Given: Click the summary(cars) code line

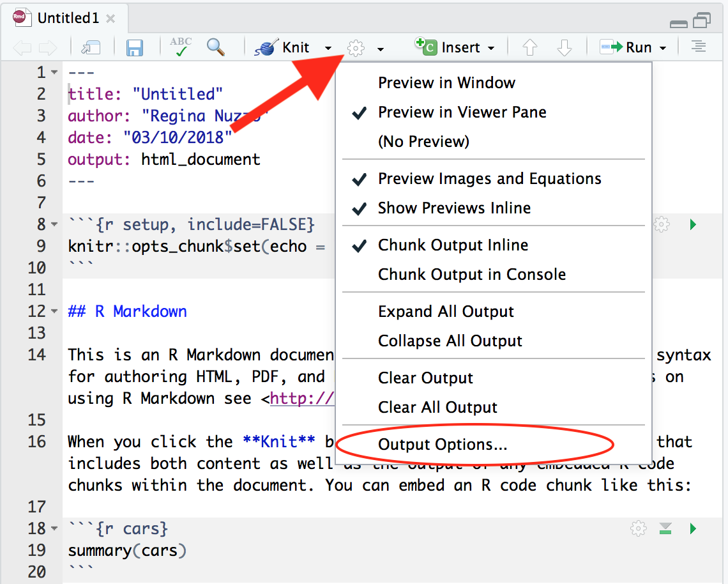Looking at the screenshot, I should click(x=127, y=551).
